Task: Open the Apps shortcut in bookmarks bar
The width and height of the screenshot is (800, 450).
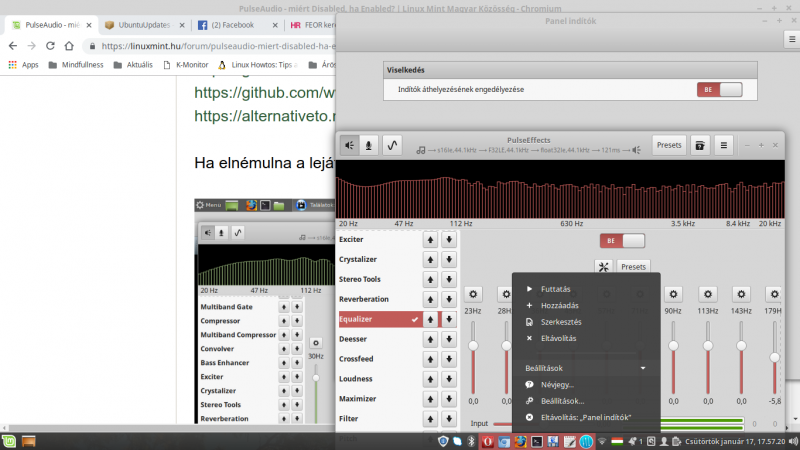Action: pos(23,65)
